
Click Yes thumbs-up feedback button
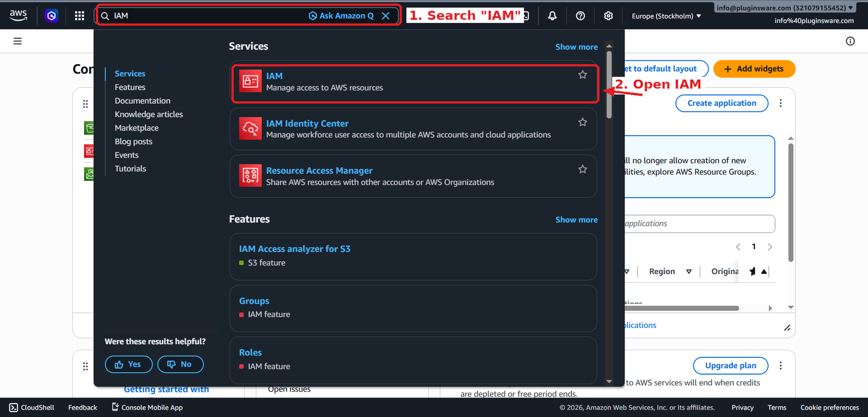(128, 364)
